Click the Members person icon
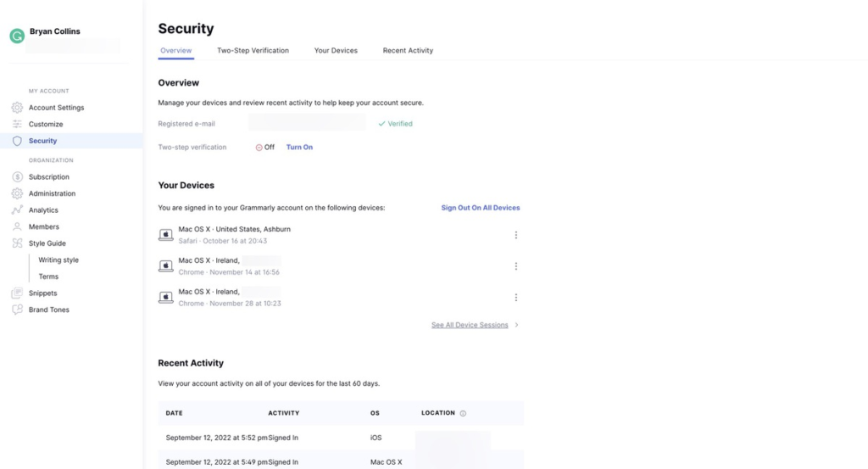This screenshot has width=868, height=469. click(17, 226)
